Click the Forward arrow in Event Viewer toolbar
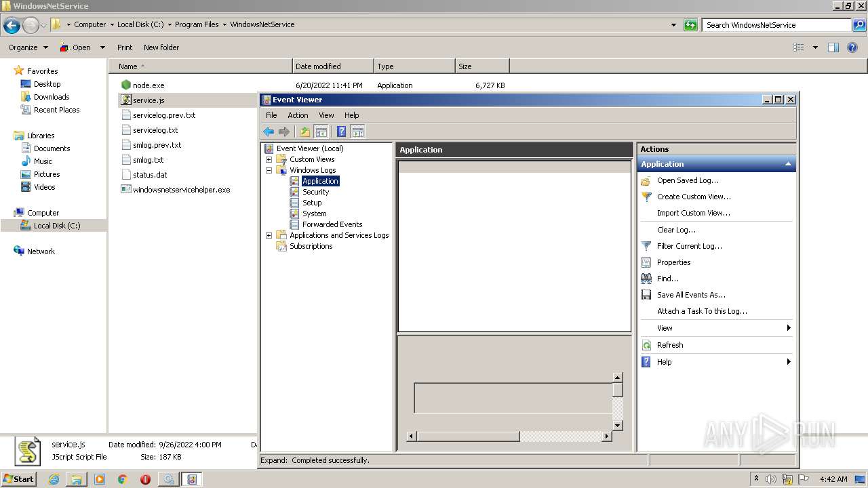 click(x=284, y=131)
